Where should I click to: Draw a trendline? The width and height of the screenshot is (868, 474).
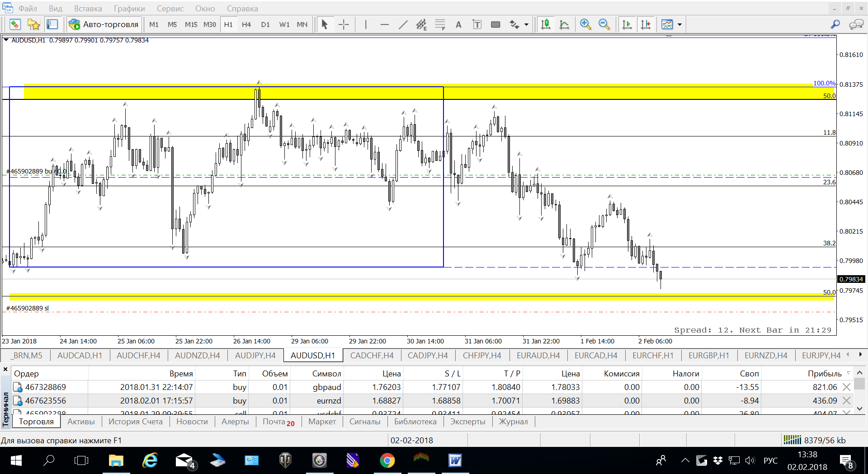pos(403,24)
